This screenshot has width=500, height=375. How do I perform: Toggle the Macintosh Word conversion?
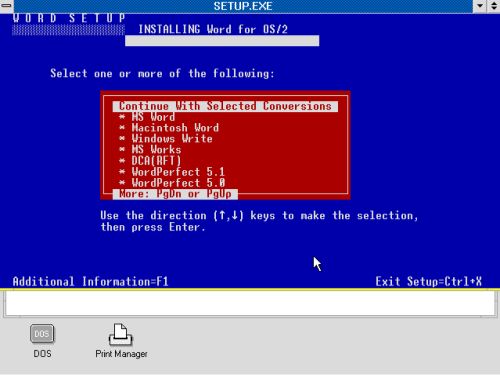[169, 128]
